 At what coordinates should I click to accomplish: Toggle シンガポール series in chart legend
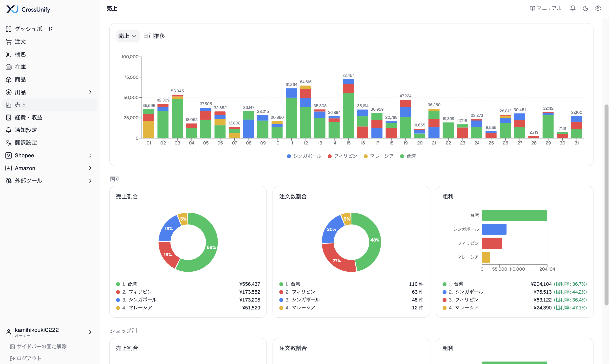pyautogui.click(x=304, y=156)
